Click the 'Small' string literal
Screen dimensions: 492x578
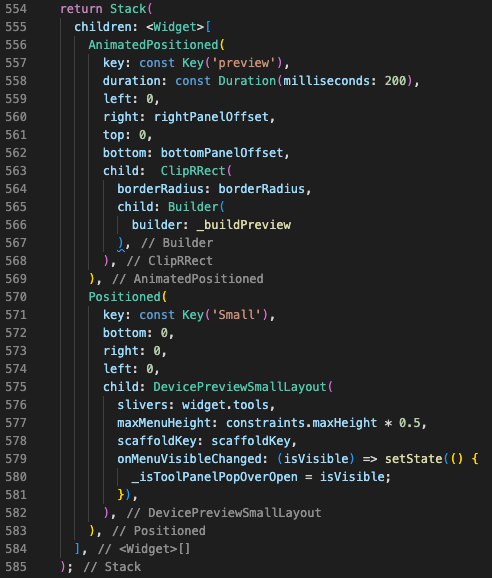coord(236,315)
